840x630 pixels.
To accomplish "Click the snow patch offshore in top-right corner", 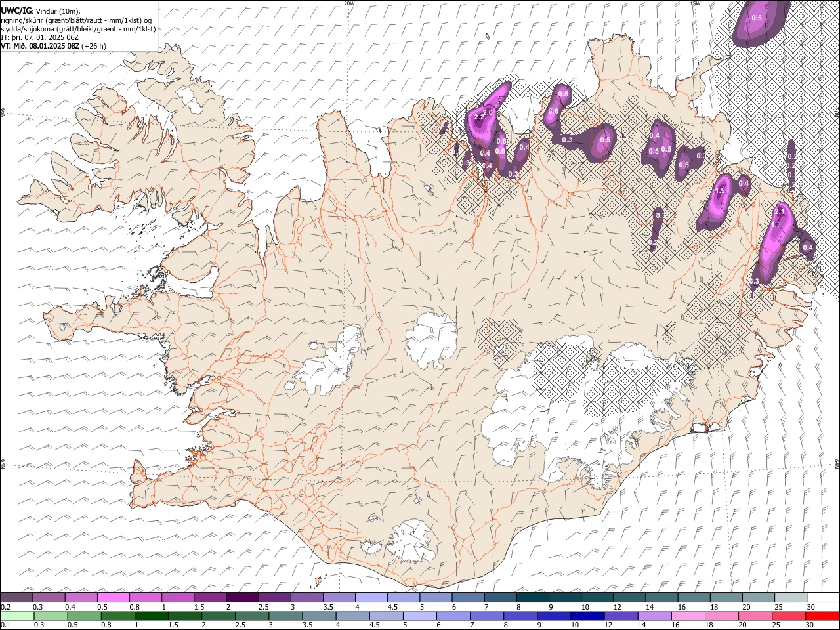I will (760, 22).
